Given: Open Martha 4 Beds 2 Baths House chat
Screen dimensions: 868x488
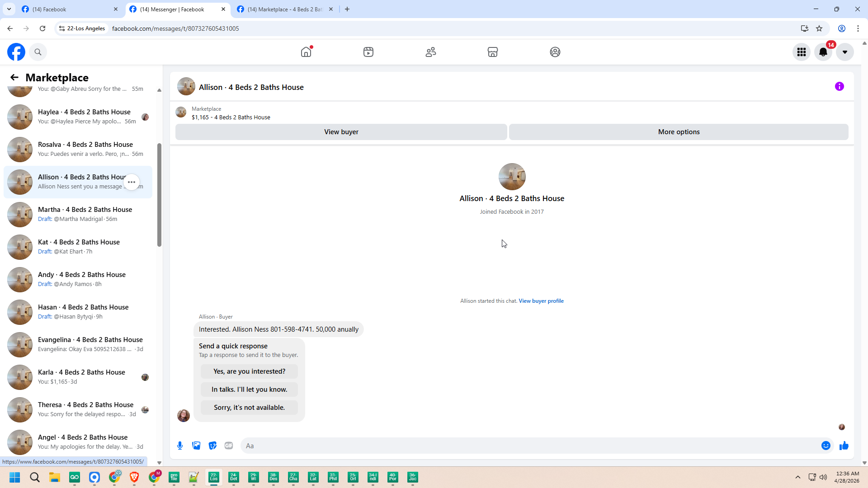Looking at the screenshot, I should (78, 215).
